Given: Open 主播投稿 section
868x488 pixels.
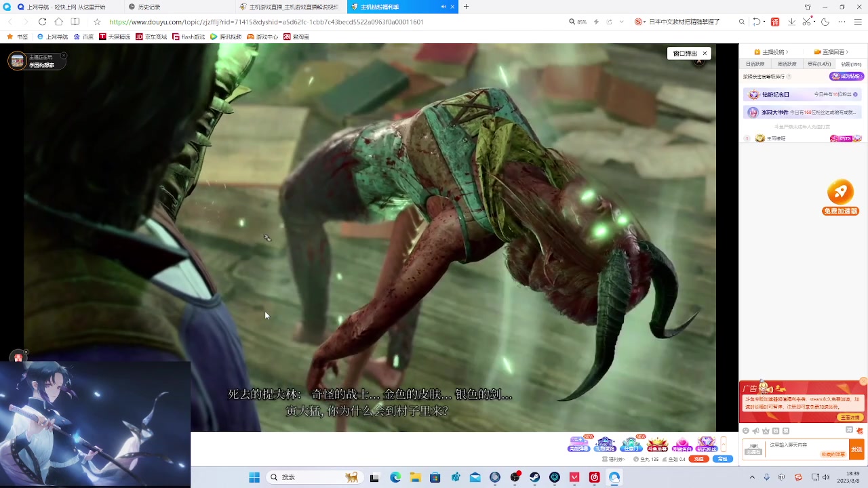Looking at the screenshot, I should point(770,52).
